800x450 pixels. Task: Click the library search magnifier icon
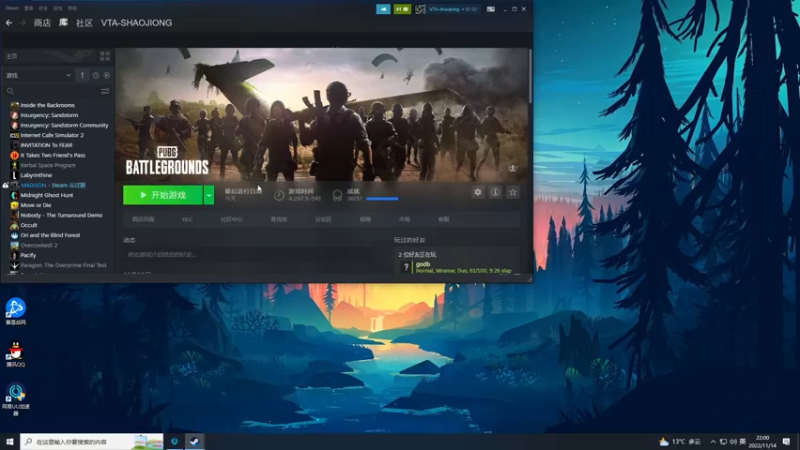(10, 91)
